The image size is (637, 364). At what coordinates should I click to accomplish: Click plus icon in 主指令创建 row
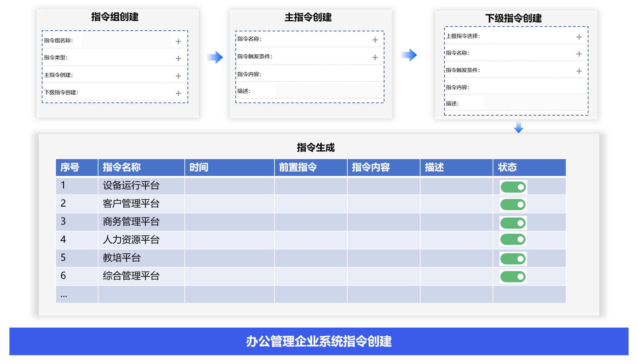pos(178,76)
